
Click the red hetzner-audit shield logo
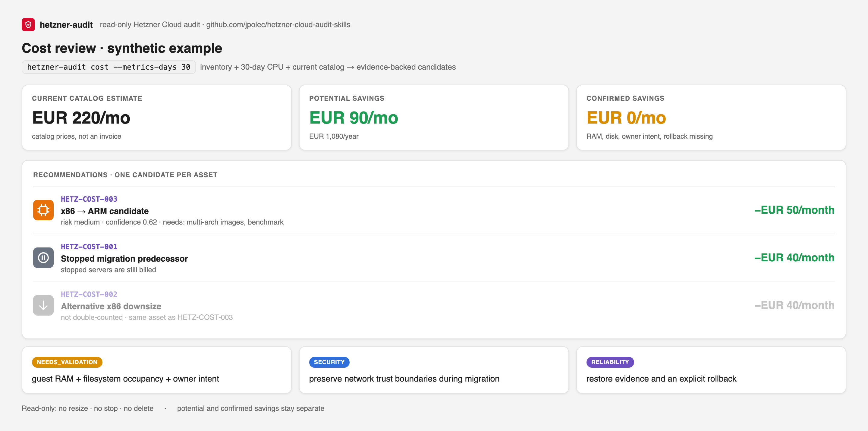click(28, 25)
